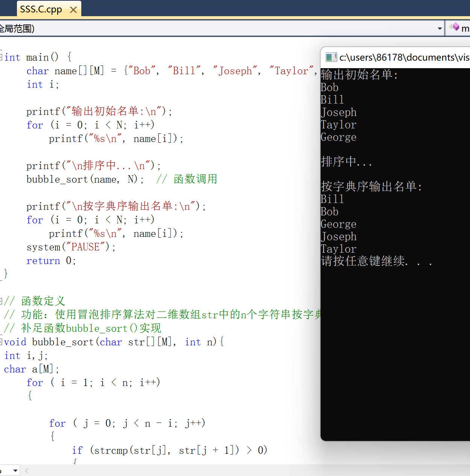
Task: Click the horizontal scrollbar left arrow
Action: pyautogui.click(x=27, y=470)
